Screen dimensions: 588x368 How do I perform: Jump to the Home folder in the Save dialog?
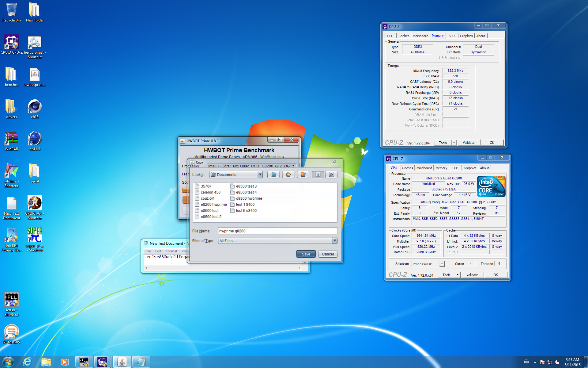coord(288,174)
